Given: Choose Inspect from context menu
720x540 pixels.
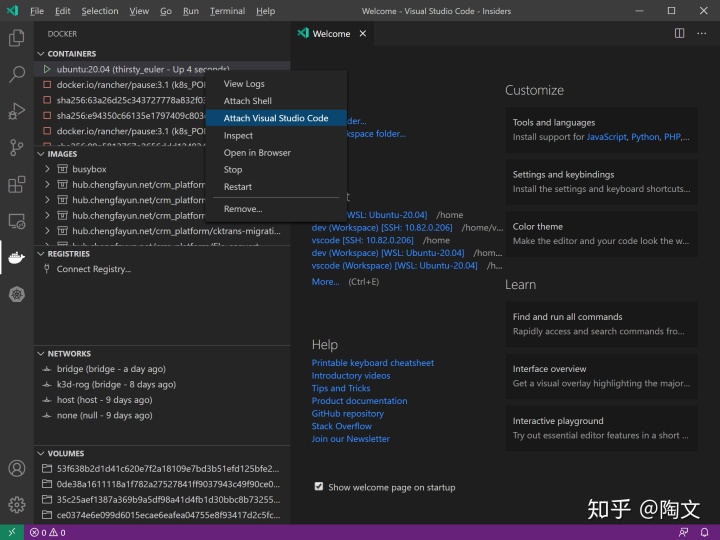Looking at the screenshot, I should (276, 135).
